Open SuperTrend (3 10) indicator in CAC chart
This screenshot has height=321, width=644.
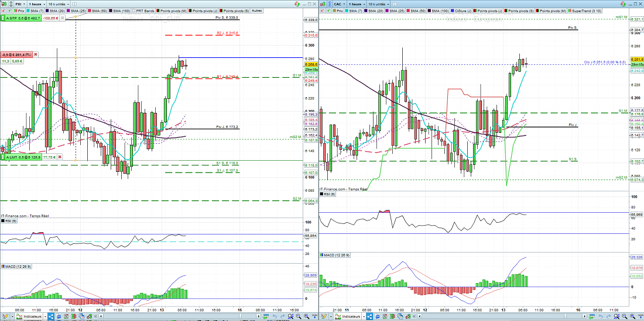click(584, 11)
